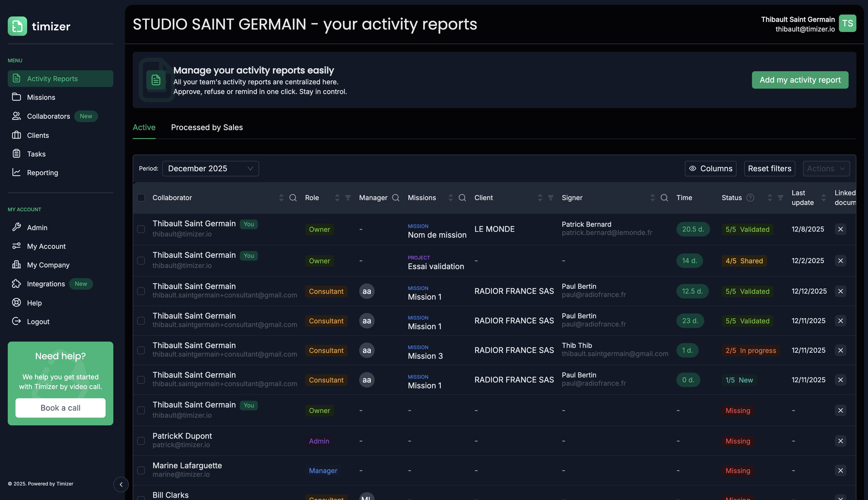Viewport: 868px width, 500px height.
Task: Open Reporting in the sidebar menu
Action: click(x=42, y=173)
